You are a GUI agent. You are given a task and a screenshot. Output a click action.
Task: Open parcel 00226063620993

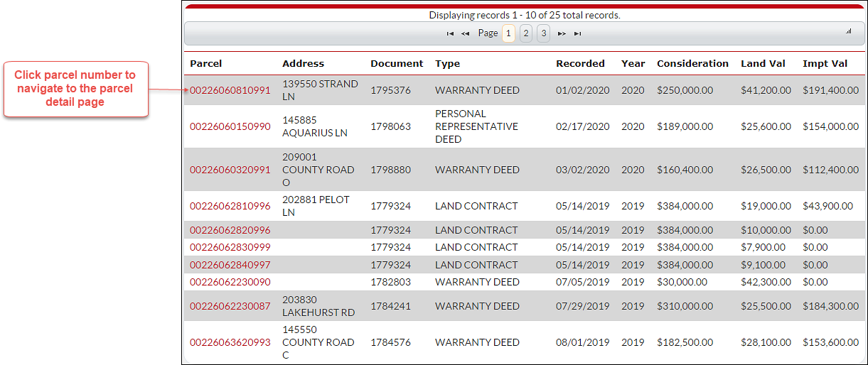point(230,342)
